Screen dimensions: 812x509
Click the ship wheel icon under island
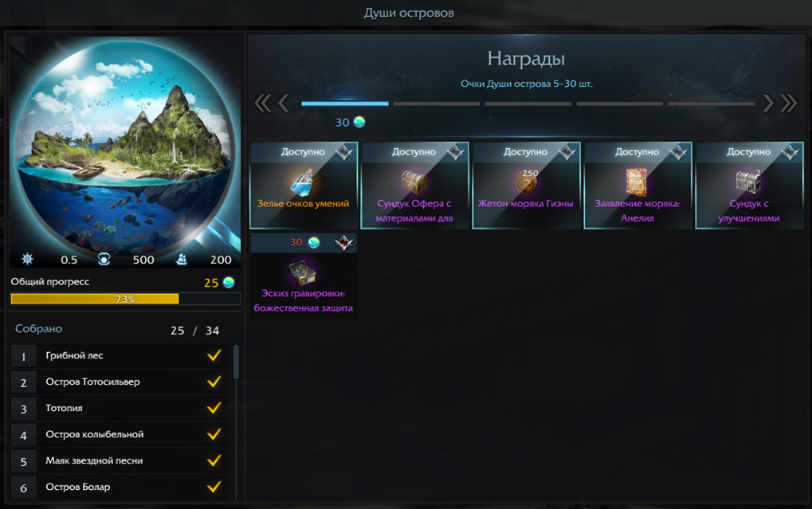coord(27,259)
